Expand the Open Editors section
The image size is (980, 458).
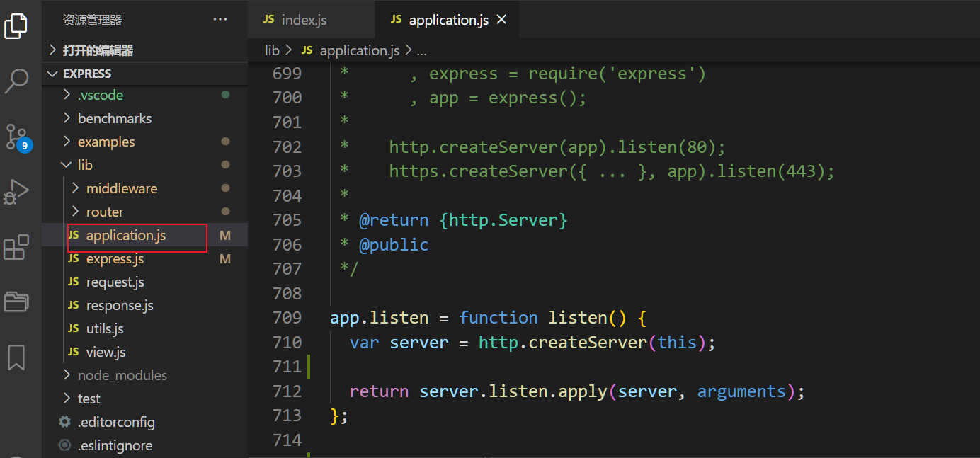[98, 50]
